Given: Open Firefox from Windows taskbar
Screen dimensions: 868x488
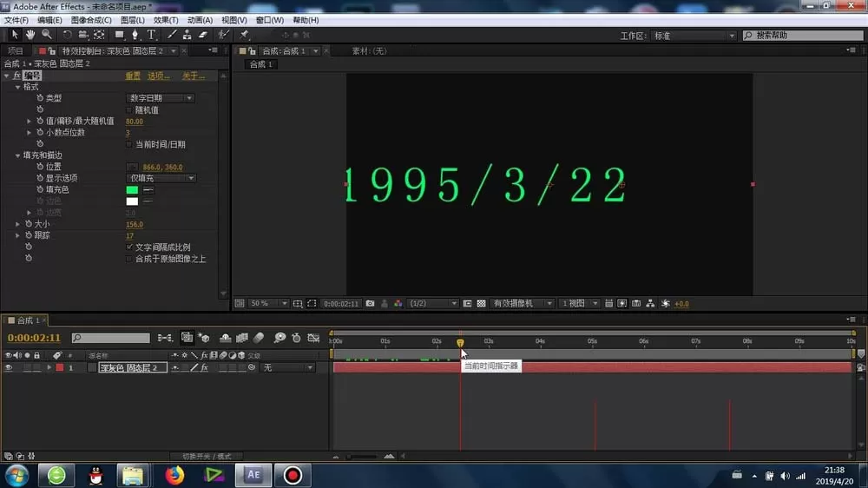Looking at the screenshot, I should (x=174, y=475).
